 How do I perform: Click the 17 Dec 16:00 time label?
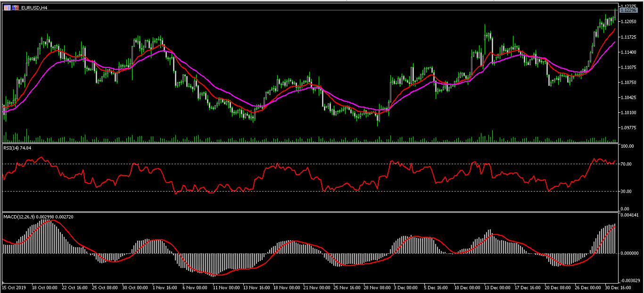(x=527, y=287)
